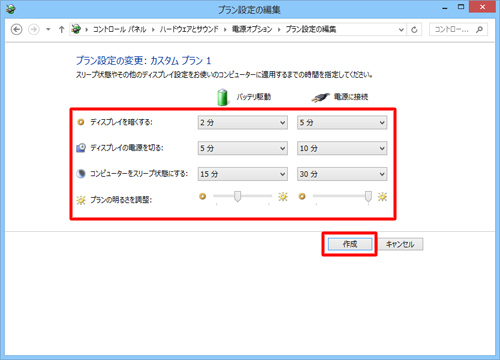Screen dimensions: 500x360
Task: Click the ディスプレイの電源を切る label
Action: pos(127,148)
